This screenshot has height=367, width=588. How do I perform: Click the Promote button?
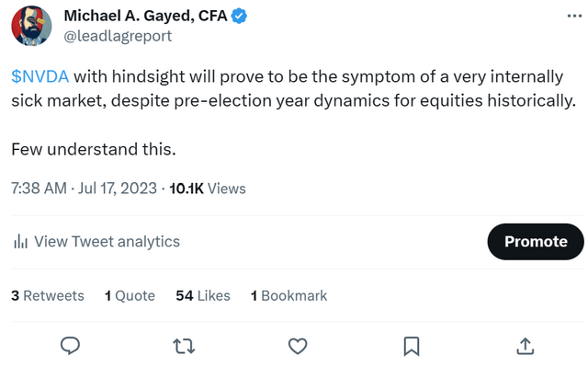[x=536, y=242]
